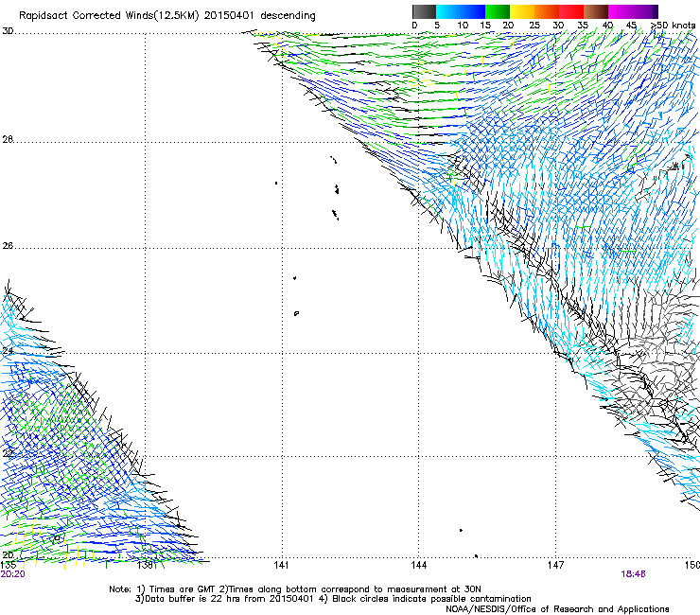The height and width of the screenshot is (615, 700).
Task: Click the 'Times are GMT' note line
Action: [294, 589]
